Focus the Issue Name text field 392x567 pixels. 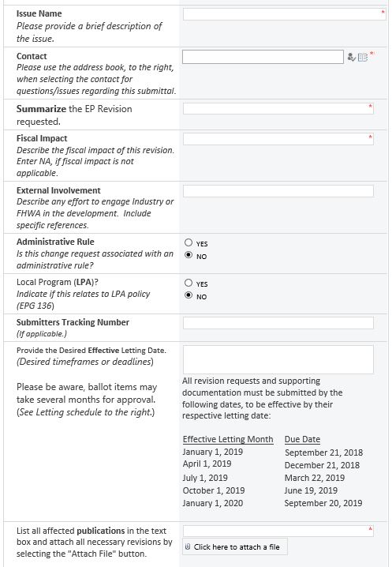tap(284, 14)
